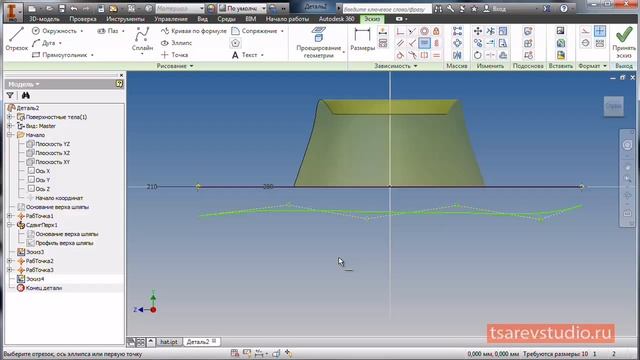Click the binoculars find icon in model browser
The width and height of the screenshot is (640, 360).
tap(26, 96)
